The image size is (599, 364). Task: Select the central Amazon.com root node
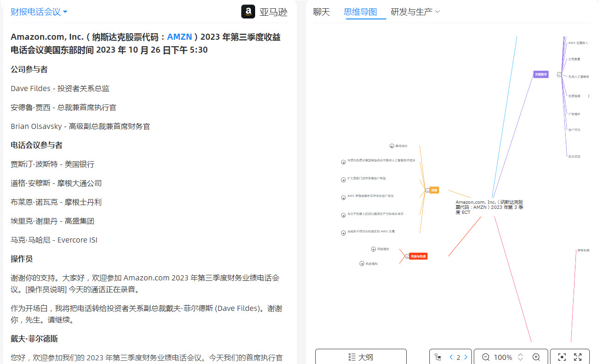tap(489, 207)
